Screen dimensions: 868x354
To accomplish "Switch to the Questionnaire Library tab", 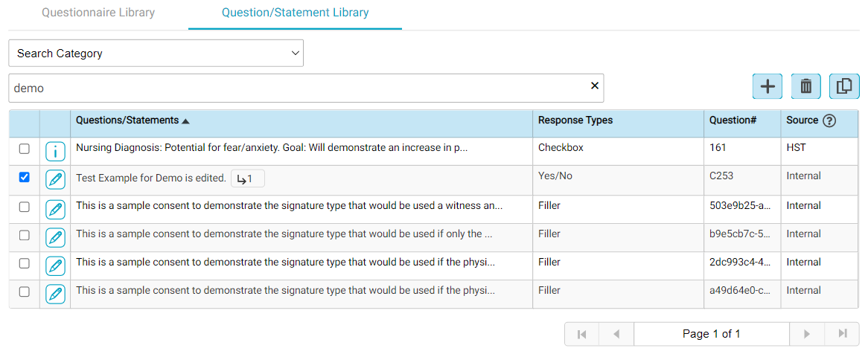I will pos(98,13).
